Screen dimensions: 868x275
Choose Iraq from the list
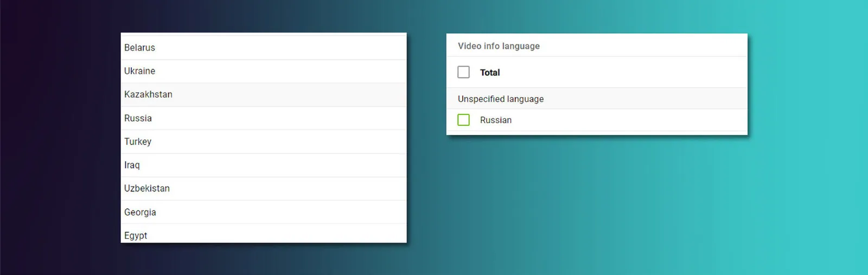[x=264, y=165]
